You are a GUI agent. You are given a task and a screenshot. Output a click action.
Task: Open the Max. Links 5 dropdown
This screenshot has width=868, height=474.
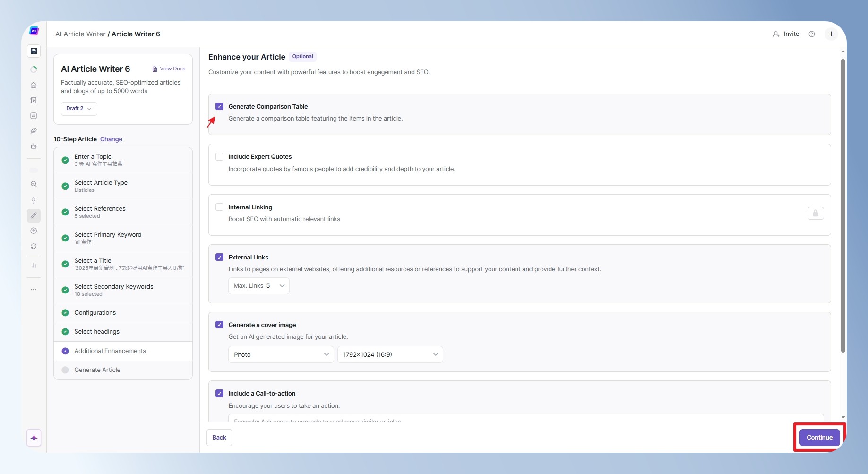(259, 286)
